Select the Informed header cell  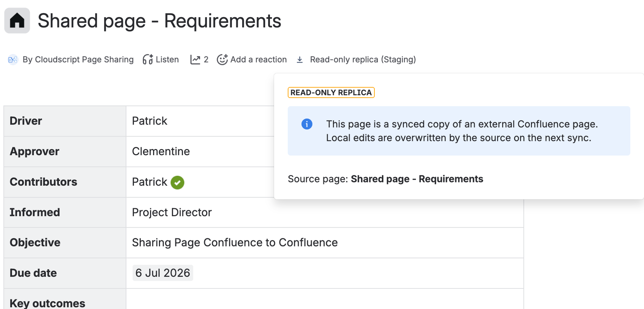pyautogui.click(x=65, y=213)
